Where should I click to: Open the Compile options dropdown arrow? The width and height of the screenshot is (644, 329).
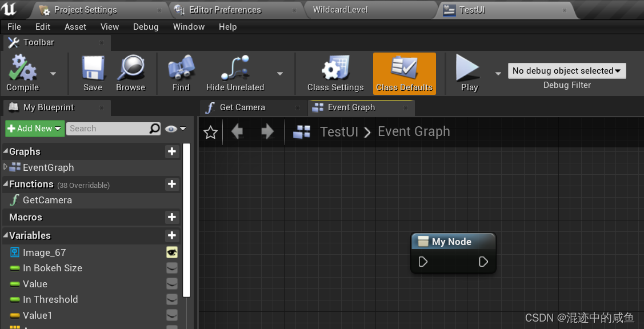[52, 73]
